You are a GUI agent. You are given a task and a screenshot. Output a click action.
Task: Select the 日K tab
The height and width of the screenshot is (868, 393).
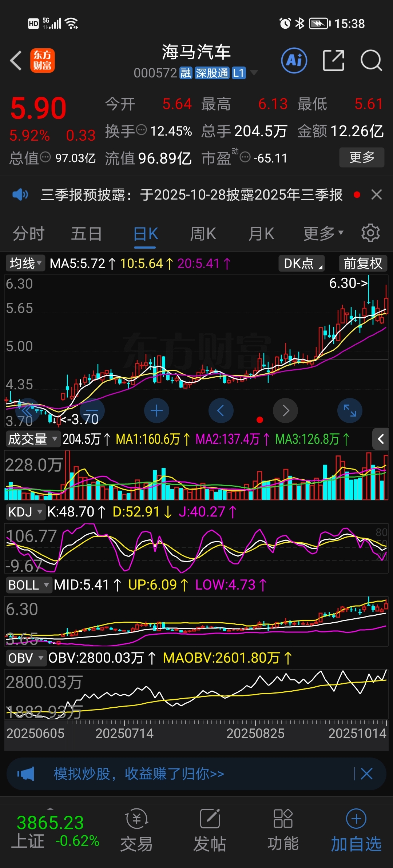(145, 233)
